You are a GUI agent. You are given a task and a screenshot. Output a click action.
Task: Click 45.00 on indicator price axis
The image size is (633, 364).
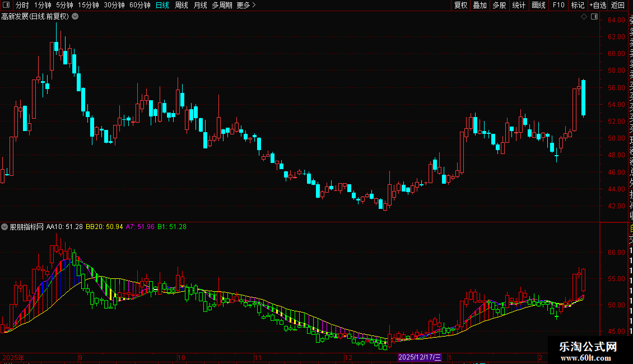click(x=616, y=332)
